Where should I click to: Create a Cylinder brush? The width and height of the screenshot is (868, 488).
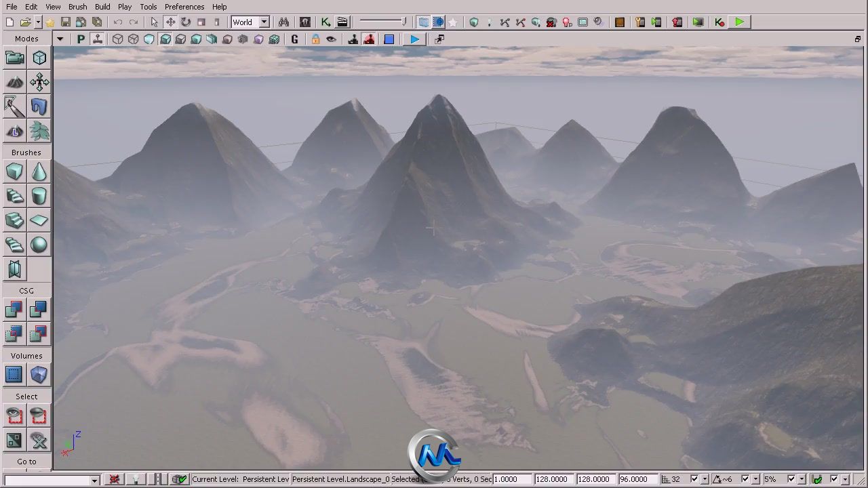(x=39, y=197)
